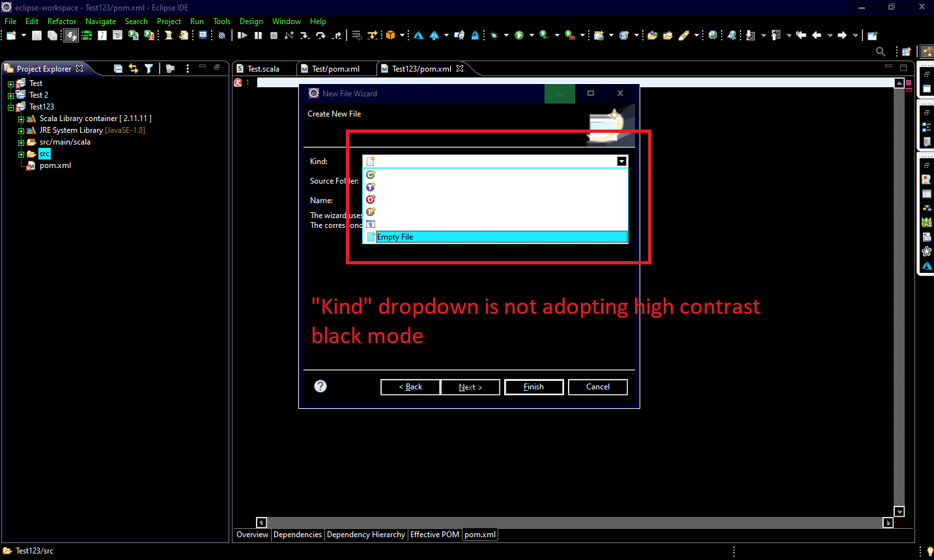
Task: Open search using the magnifier icon top right
Action: [x=881, y=51]
